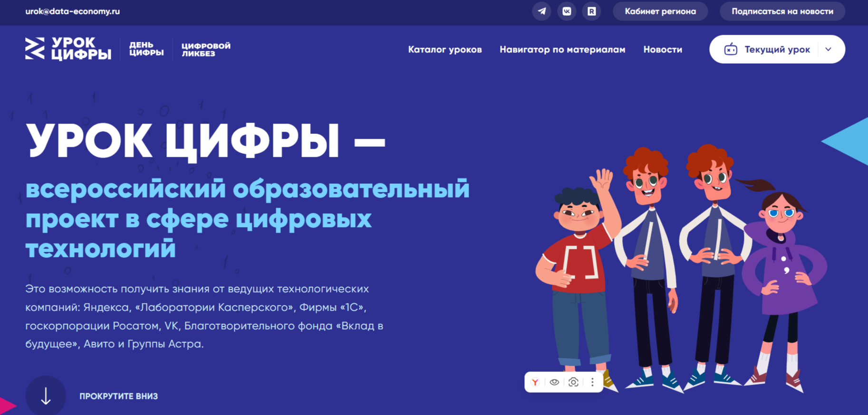Open the Цифровой Ликбез logo link
This screenshot has width=868, height=415.
point(206,49)
